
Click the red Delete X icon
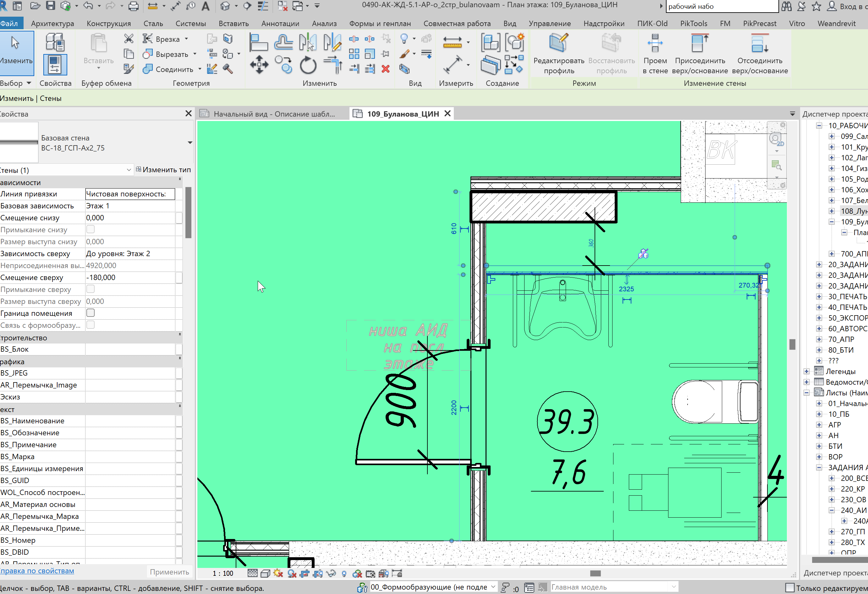(385, 69)
